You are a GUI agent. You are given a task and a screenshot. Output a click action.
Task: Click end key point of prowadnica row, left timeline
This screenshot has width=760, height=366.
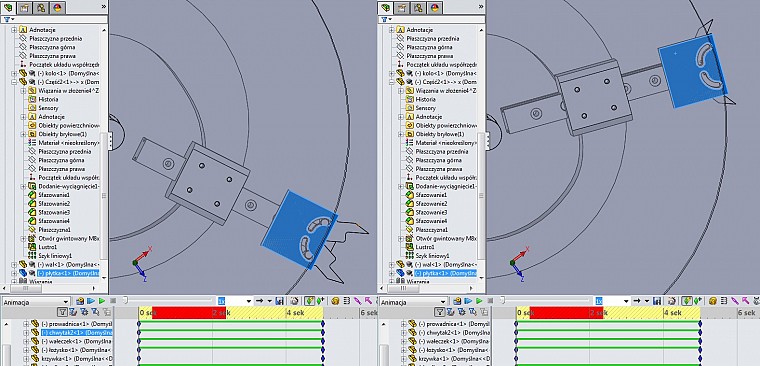point(323,323)
